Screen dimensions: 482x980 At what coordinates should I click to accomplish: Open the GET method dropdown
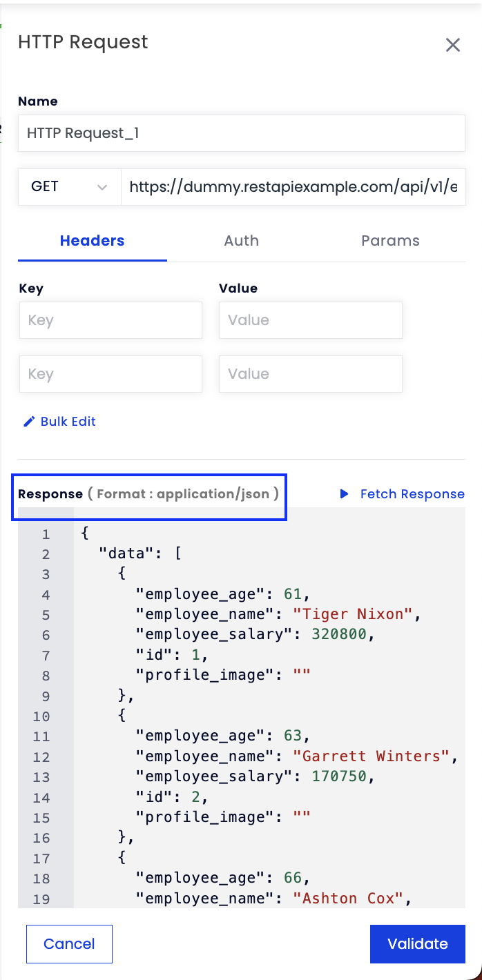pyautogui.click(x=69, y=187)
